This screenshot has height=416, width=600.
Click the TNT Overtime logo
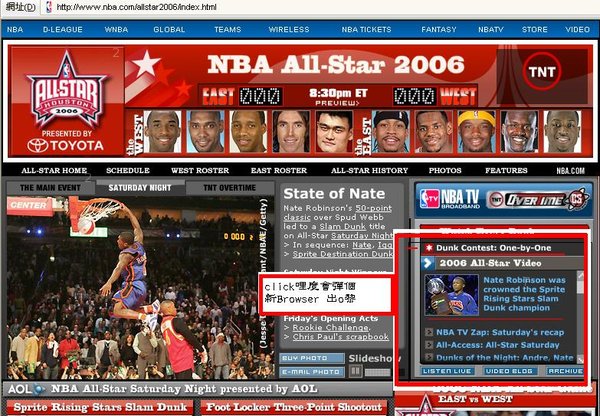click(x=539, y=200)
